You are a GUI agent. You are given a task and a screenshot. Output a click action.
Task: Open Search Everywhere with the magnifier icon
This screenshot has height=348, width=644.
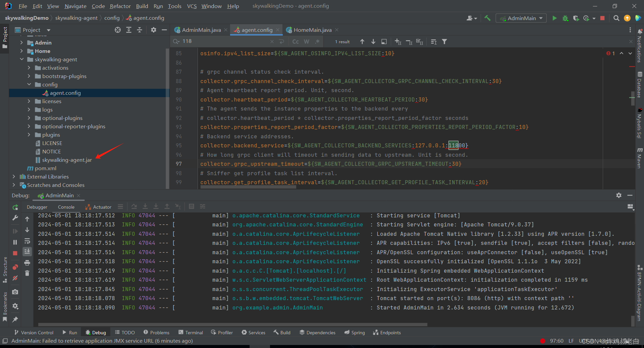pos(616,18)
